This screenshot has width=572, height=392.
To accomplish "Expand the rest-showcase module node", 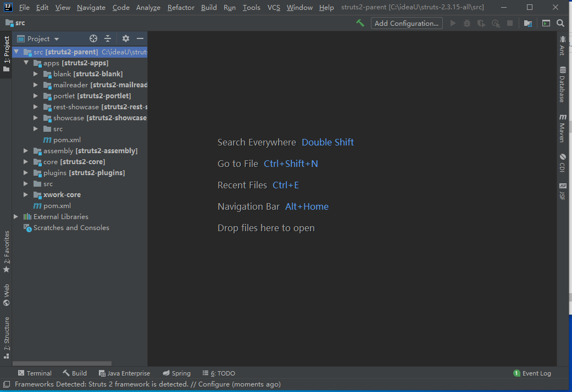I will click(x=36, y=107).
